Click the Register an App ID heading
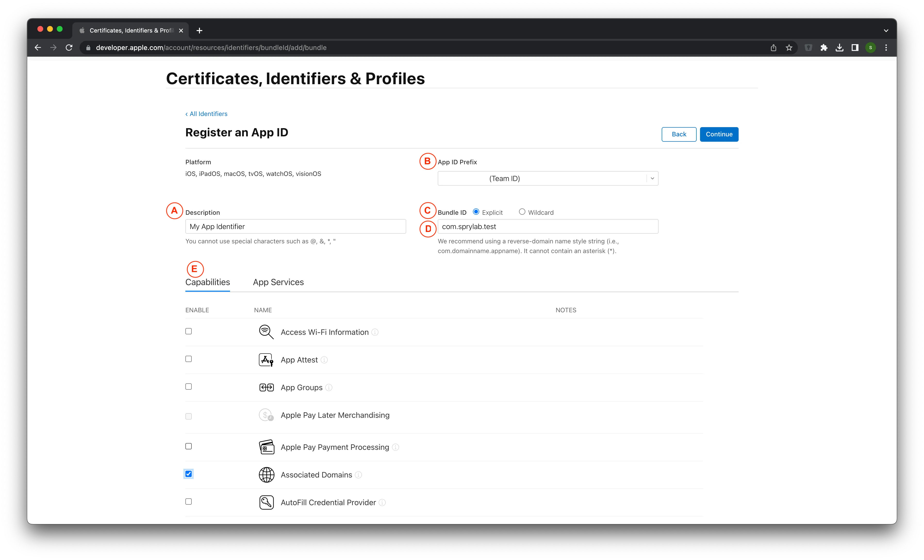Screen dimensions: 924x560 (237, 133)
